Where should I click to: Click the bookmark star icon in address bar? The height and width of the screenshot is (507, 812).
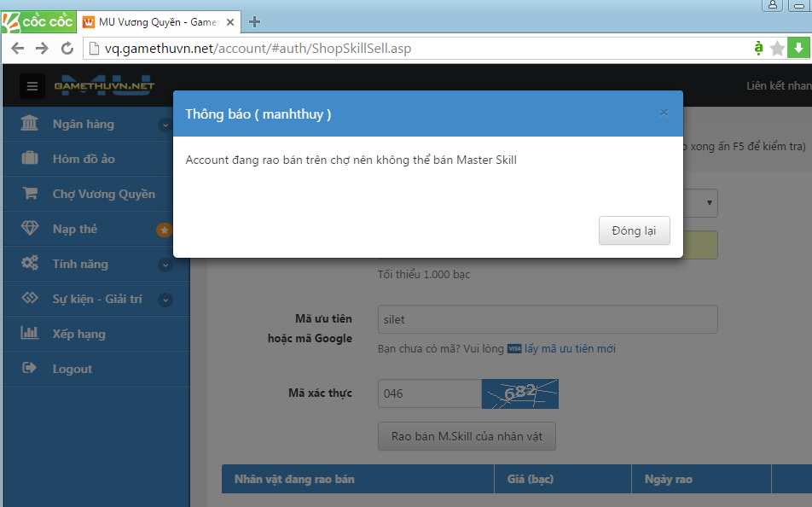pyautogui.click(x=777, y=49)
